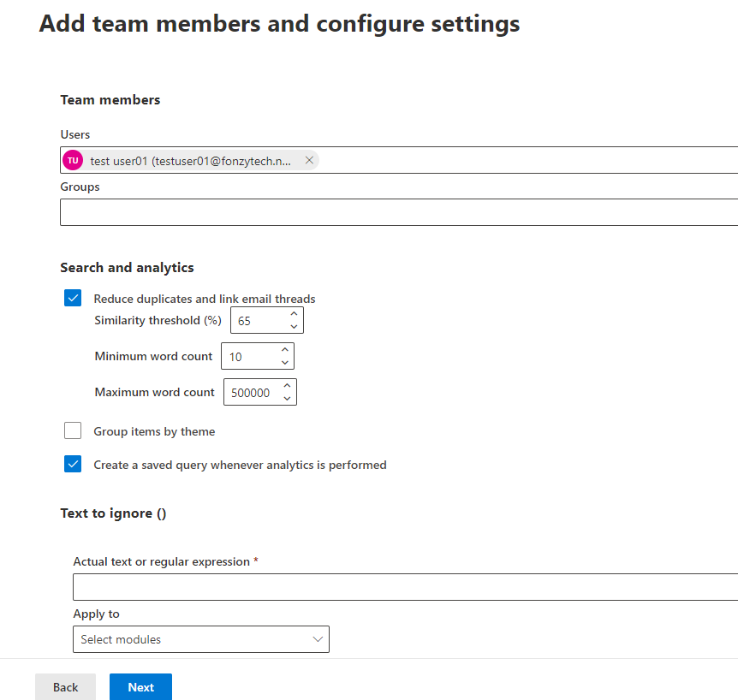Screen dimensions: 738x700
Task: Click the Actual text or regular expression field
Action: tap(342, 587)
